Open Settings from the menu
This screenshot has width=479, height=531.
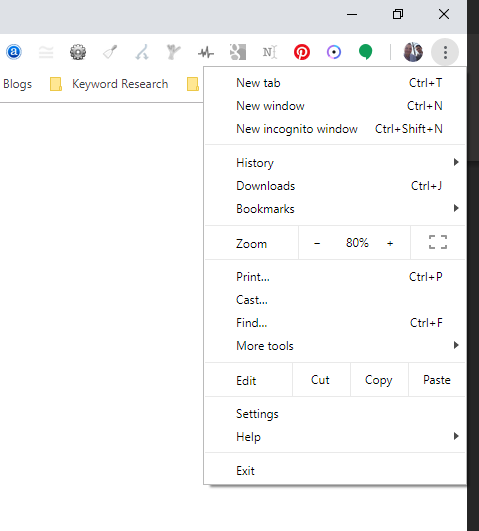[335, 414]
